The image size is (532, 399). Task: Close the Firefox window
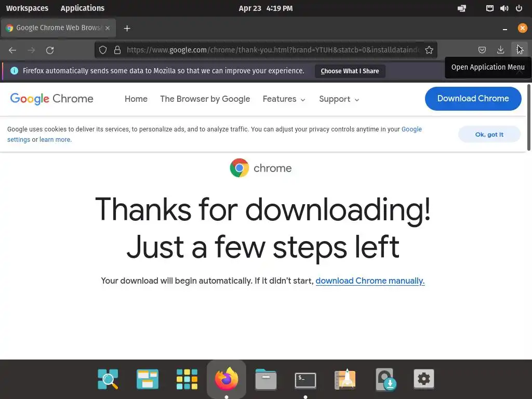click(522, 28)
